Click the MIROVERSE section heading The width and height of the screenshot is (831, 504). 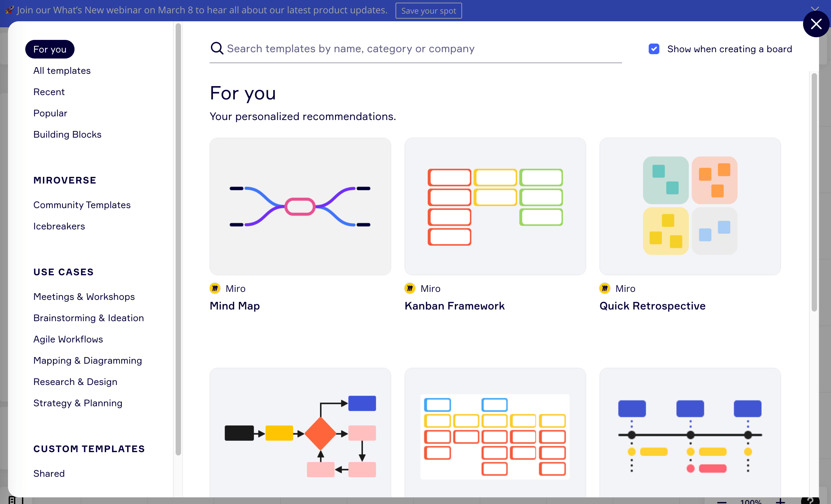[x=65, y=181]
